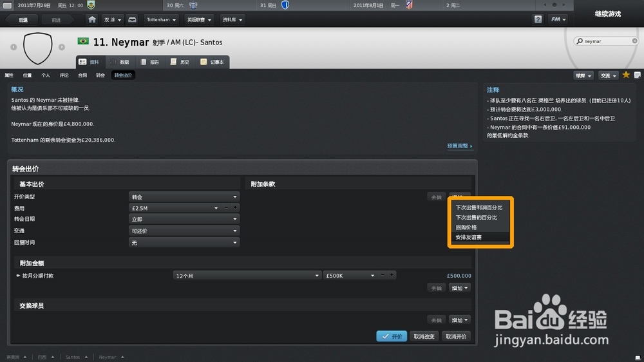Open the 英超联赛 league dropdown
The width and height of the screenshot is (644, 362).
coord(199,20)
